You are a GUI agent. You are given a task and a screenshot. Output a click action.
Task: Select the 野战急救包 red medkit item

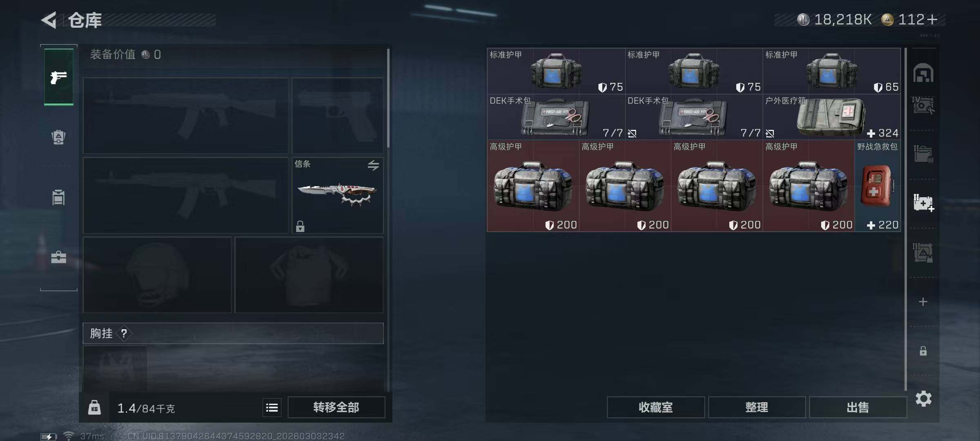point(878,186)
